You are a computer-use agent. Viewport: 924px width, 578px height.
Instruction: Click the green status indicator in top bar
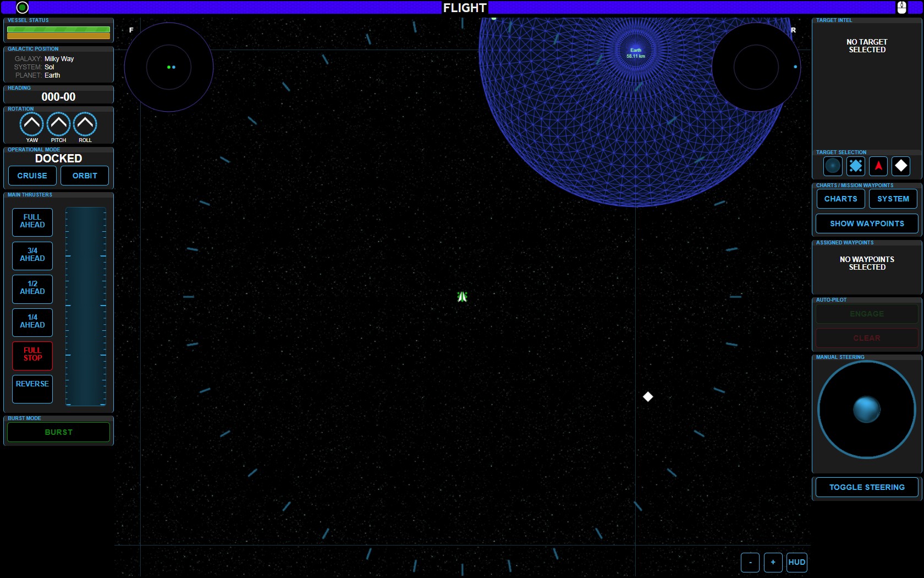point(23,8)
